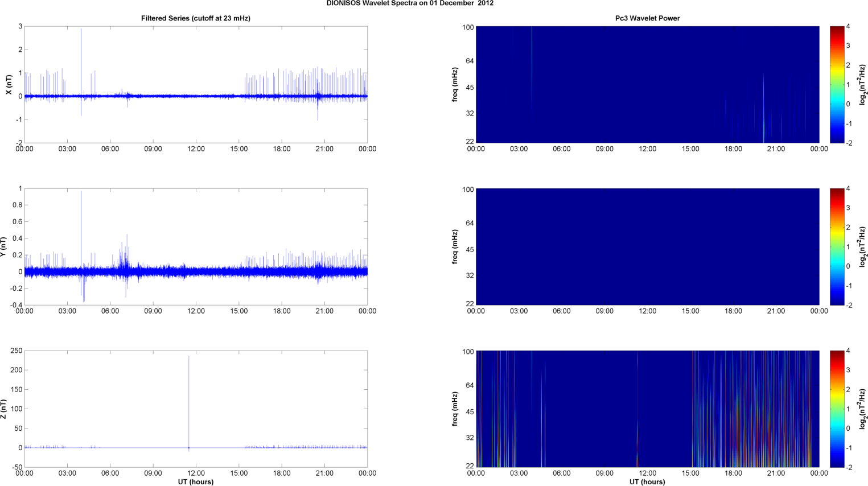
Task: Click the '0.8' tick on the Y plot axis
Action: coord(17,205)
